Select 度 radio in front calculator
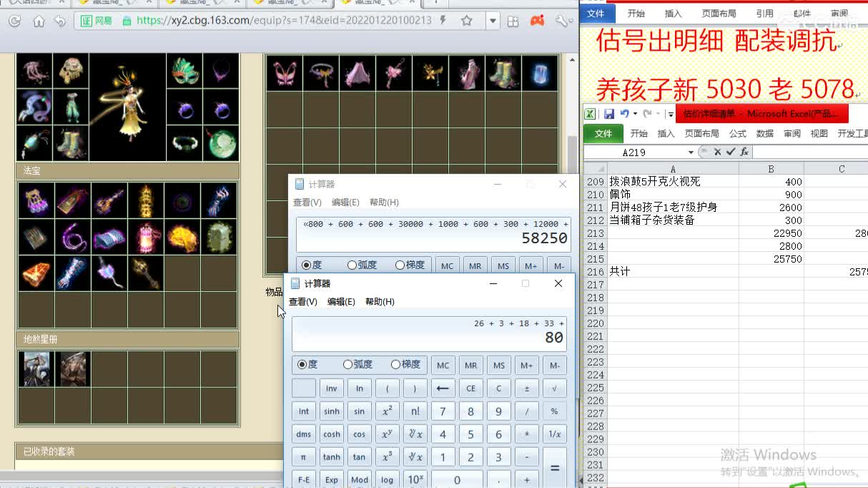Image resolution: width=868 pixels, height=488 pixels. tap(308, 364)
